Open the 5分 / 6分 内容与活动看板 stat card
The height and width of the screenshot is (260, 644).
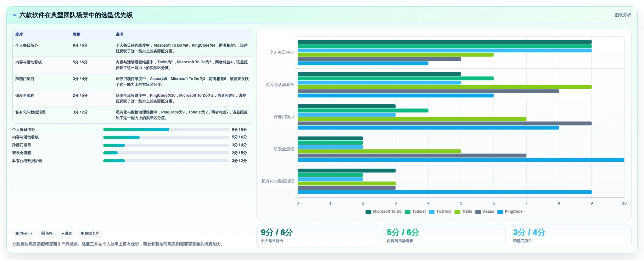(444, 236)
